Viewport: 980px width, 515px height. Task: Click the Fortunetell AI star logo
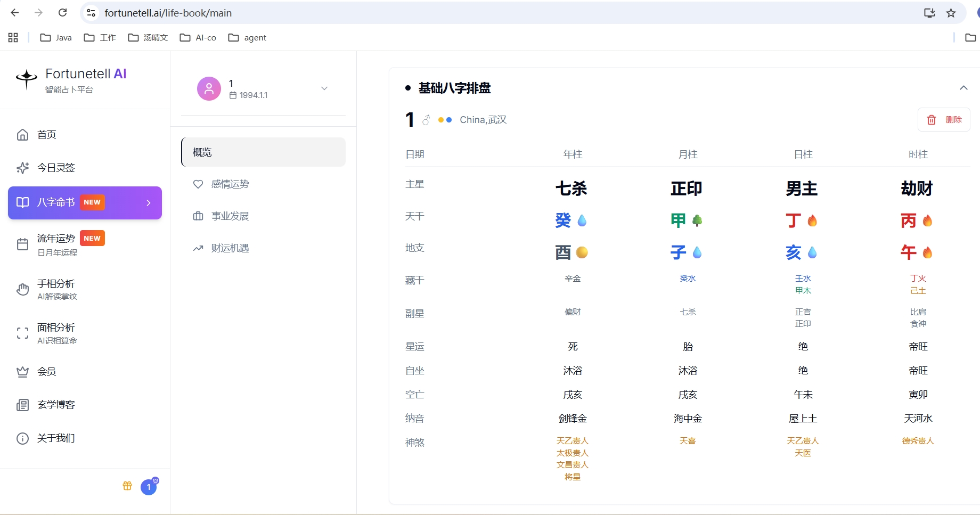coord(26,79)
